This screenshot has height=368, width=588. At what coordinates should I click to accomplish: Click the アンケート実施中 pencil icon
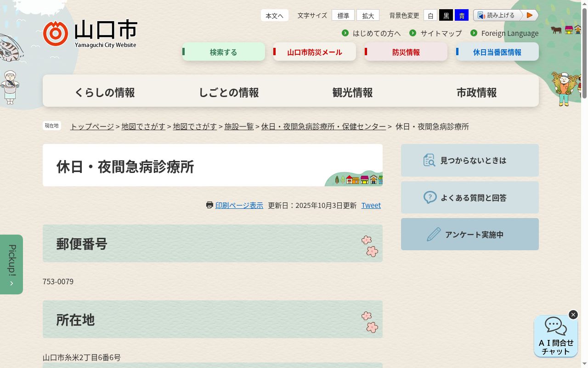(434, 234)
